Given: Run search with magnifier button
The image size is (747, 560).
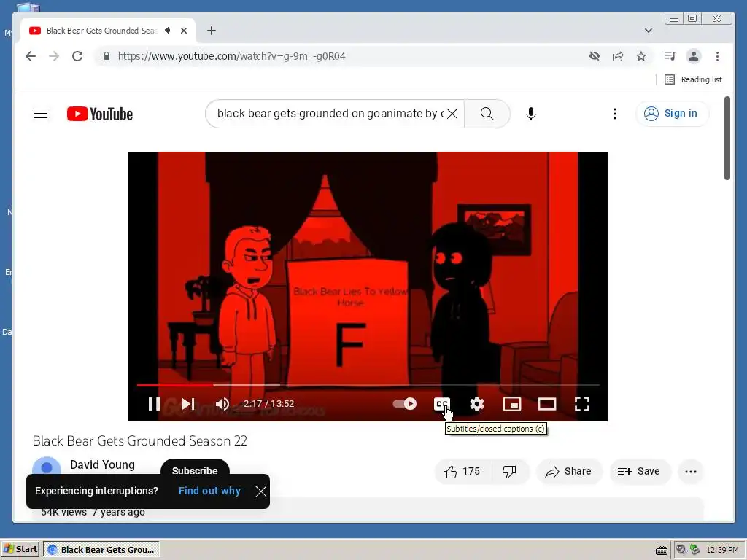Looking at the screenshot, I should [x=487, y=113].
